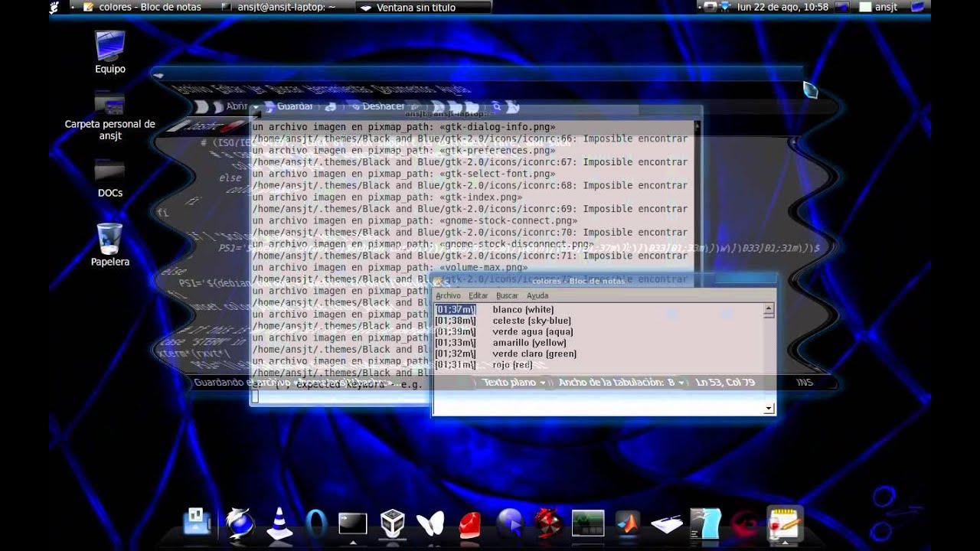This screenshot has height=551, width=980.
Task: Click the line 'celeste (sky-blue)'
Action: point(531,321)
